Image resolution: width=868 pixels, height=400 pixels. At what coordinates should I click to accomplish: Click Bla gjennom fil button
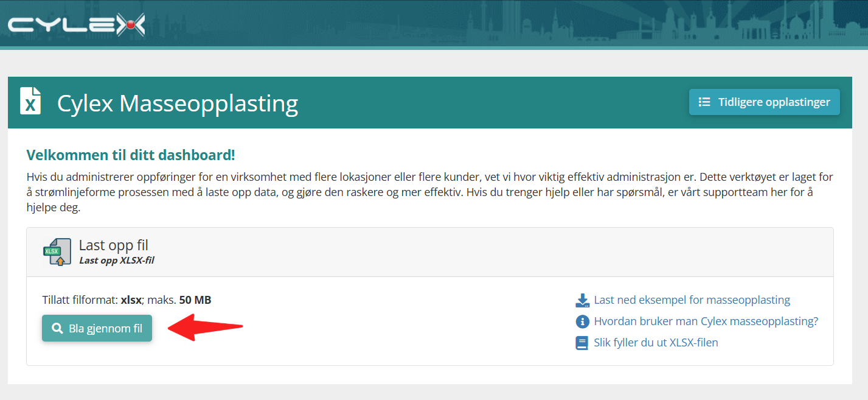point(97,328)
